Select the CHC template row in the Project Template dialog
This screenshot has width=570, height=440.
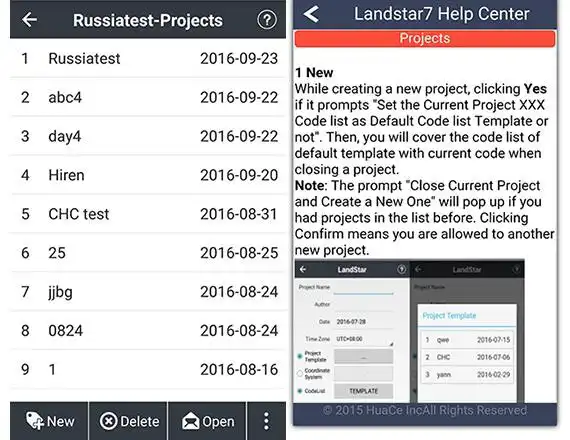pyautogui.click(x=467, y=357)
